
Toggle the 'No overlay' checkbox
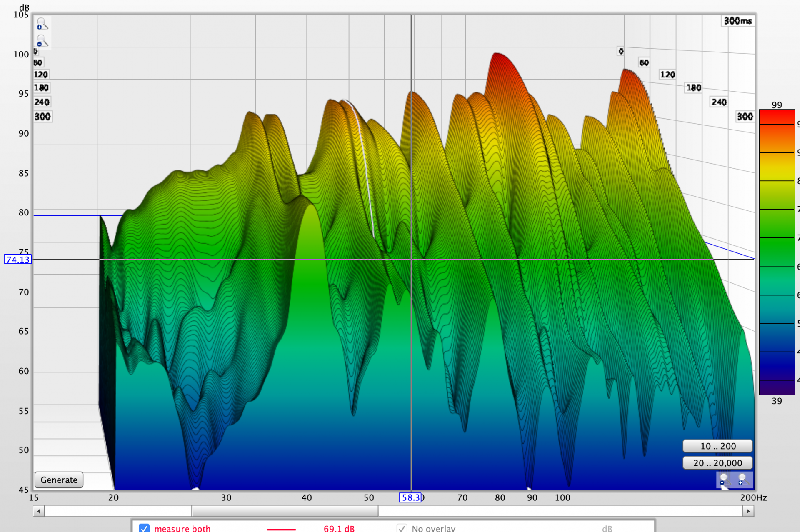pyautogui.click(x=402, y=528)
